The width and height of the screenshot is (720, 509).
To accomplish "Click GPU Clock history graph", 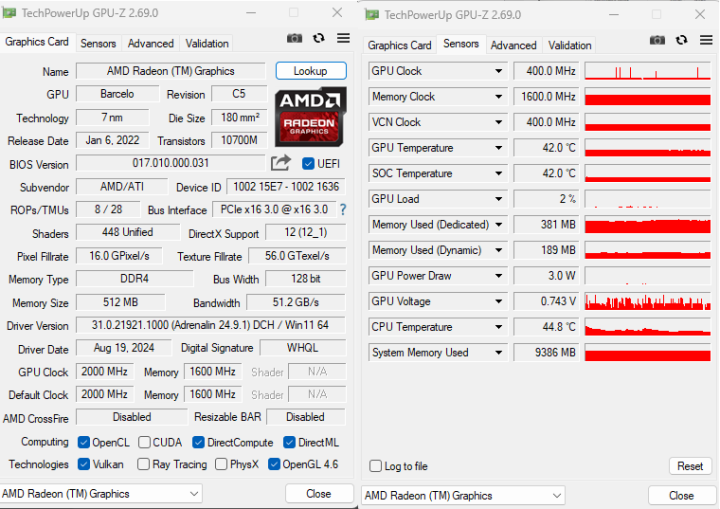I will (648, 71).
